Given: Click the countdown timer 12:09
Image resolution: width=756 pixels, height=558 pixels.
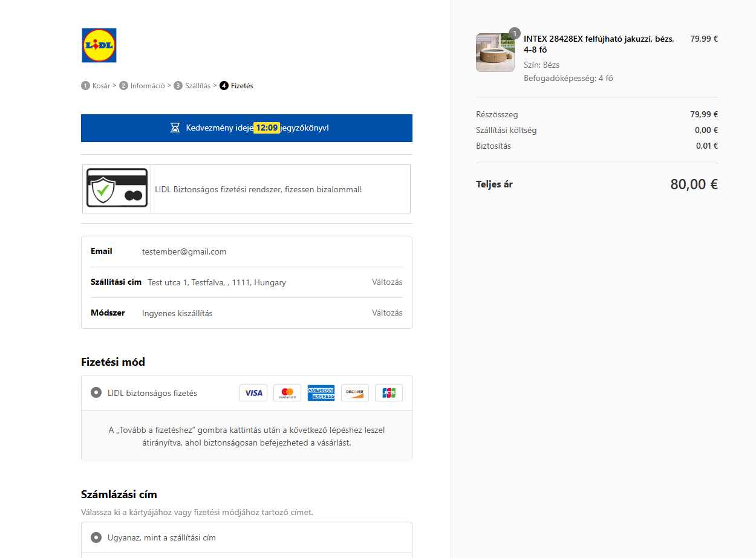Looking at the screenshot, I should 266,128.
